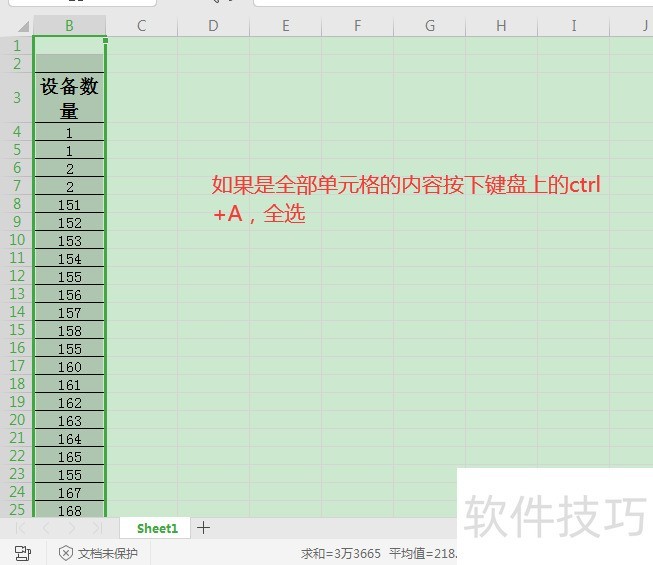Select column B header

coord(70,26)
